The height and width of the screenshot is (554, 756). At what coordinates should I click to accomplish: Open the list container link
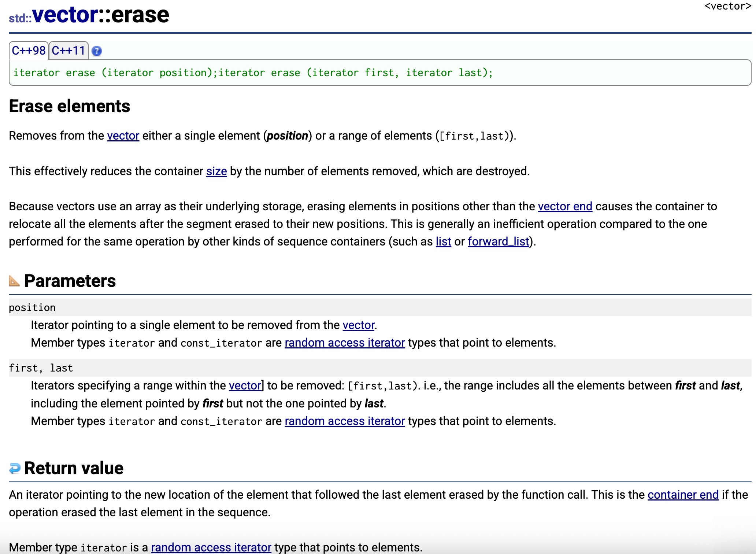click(x=443, y=242)
